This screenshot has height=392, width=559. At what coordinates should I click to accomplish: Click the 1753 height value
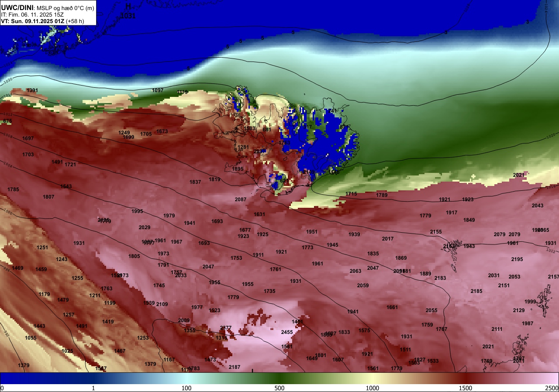(x=236, y=258)
